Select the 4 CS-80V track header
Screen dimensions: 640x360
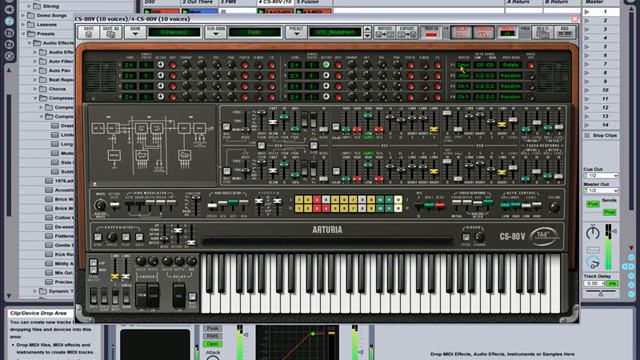pos(276,2)
